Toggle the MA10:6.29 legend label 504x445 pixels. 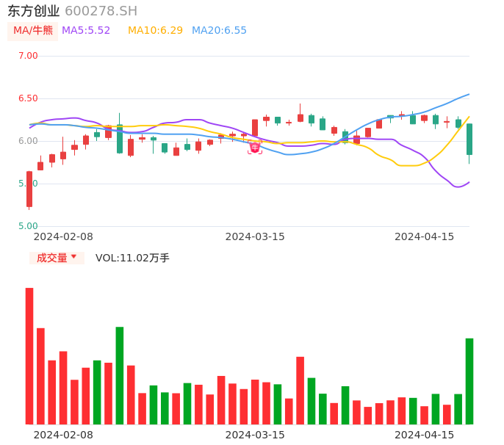pyautogui.click(x=155, y=31)
